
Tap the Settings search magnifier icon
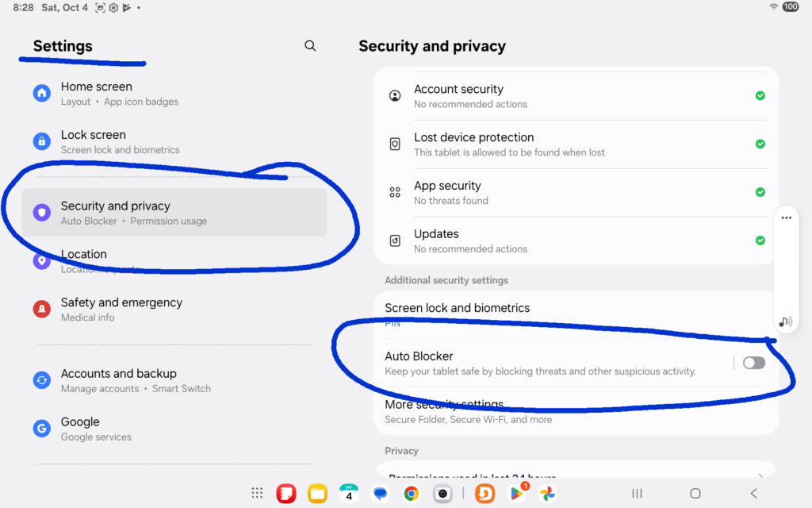point(310,46)
